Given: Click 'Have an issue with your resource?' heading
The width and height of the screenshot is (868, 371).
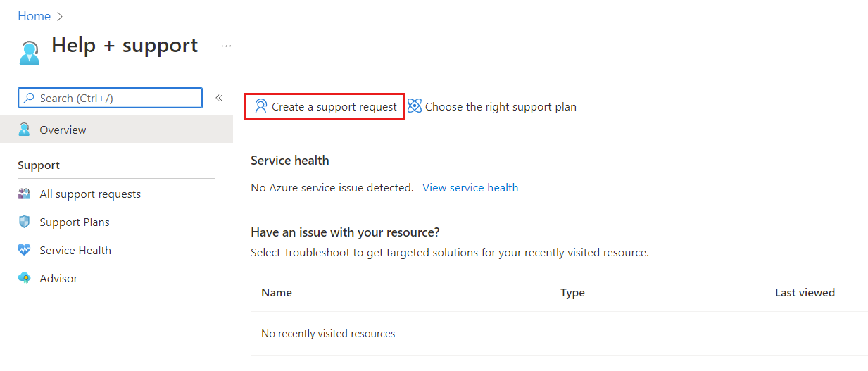Looking at the screenshot, I should pos(345,232).
